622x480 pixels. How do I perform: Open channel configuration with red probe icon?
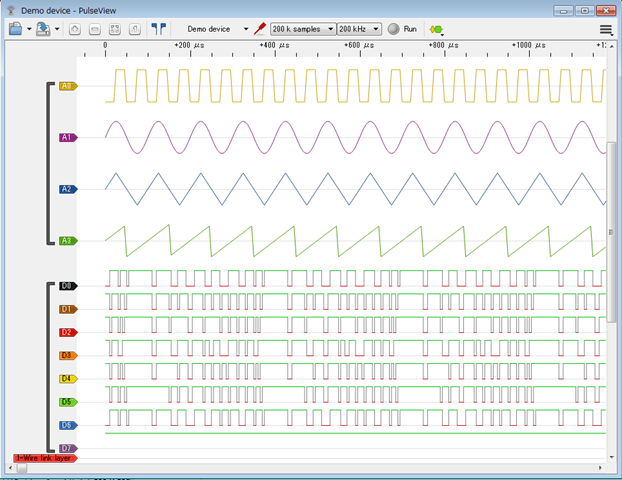coord(260,29)
